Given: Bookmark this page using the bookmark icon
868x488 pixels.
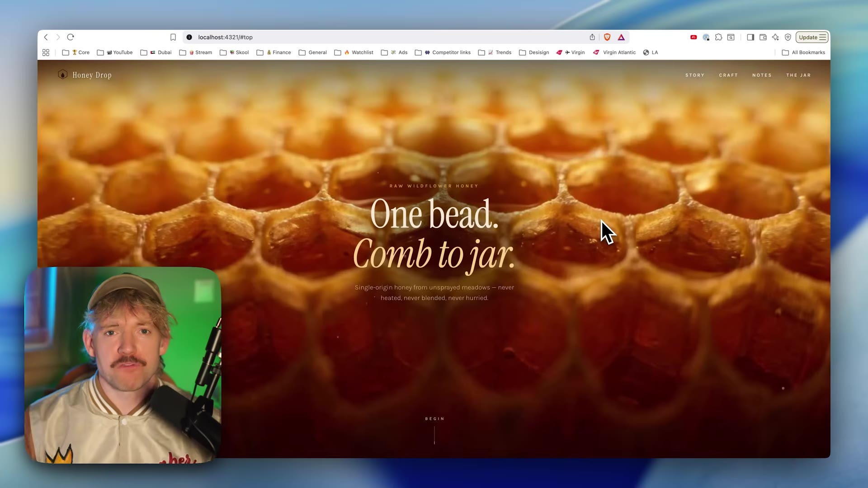Looking at the screenshot, I should tap(173, 37).
